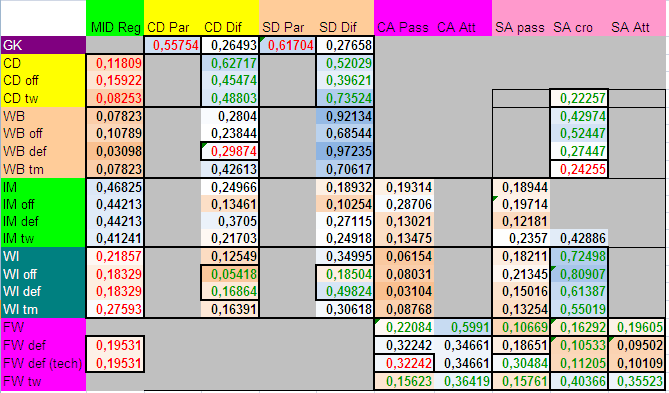669x393 pixels.
Task: Click the red 0,32242 FW def (tech) cell
Action: [404, 363]
